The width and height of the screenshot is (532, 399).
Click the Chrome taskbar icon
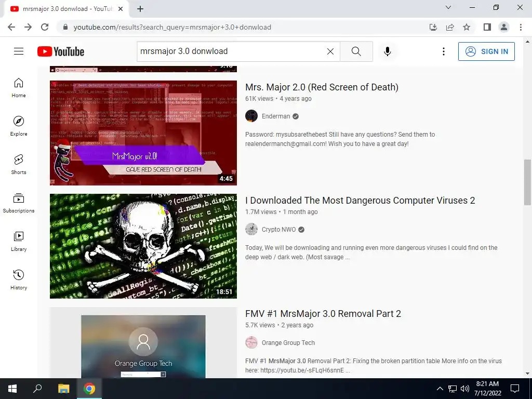point(89,389)
